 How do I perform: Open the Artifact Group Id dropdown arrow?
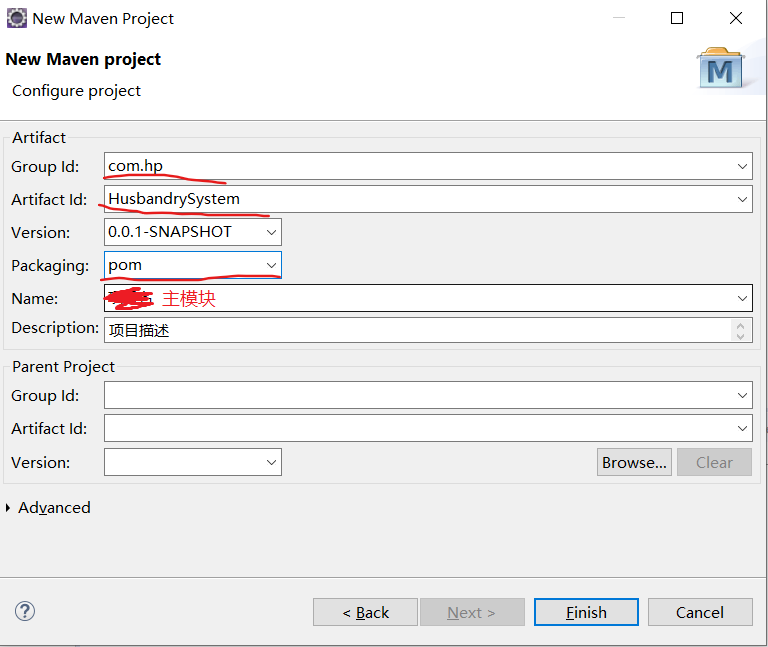[742, 167]
